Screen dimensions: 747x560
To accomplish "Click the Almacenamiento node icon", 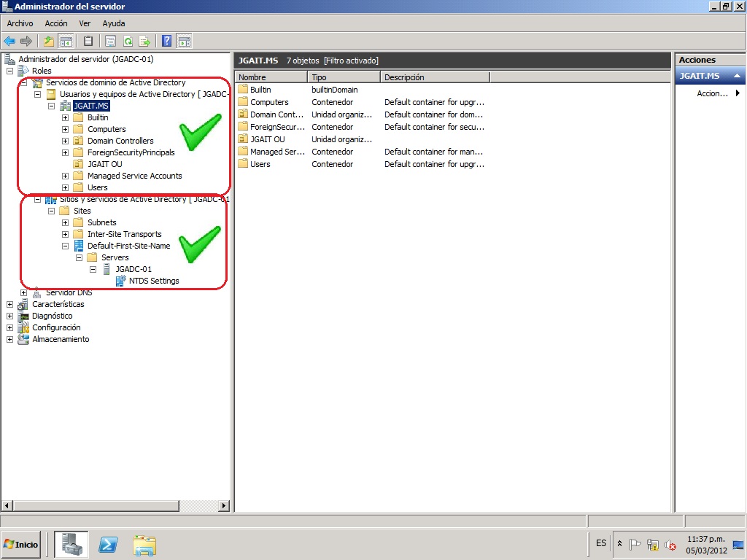I will click(23, 340).
